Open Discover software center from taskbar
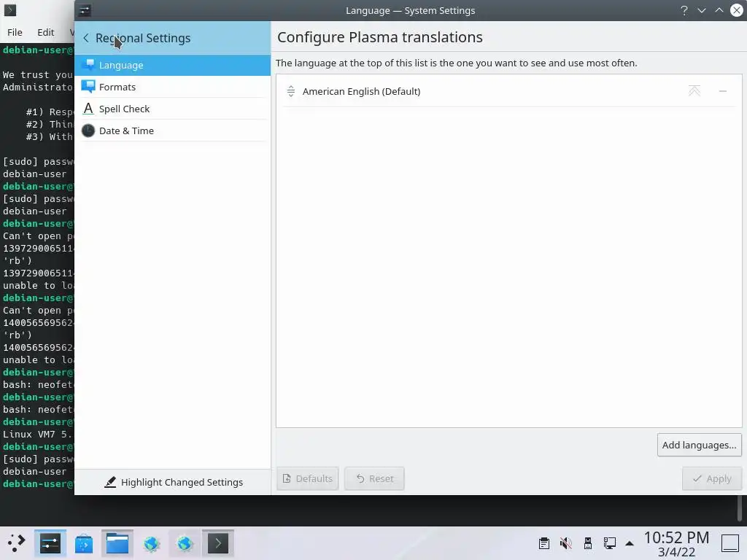Screen dimensions: 747x560 84,543
